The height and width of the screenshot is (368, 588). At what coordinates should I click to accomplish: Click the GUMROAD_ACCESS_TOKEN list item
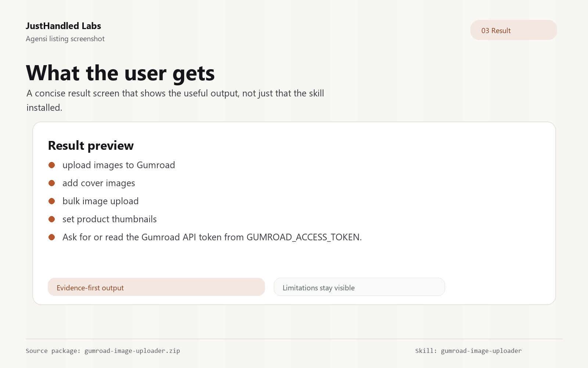click(212, 237)
